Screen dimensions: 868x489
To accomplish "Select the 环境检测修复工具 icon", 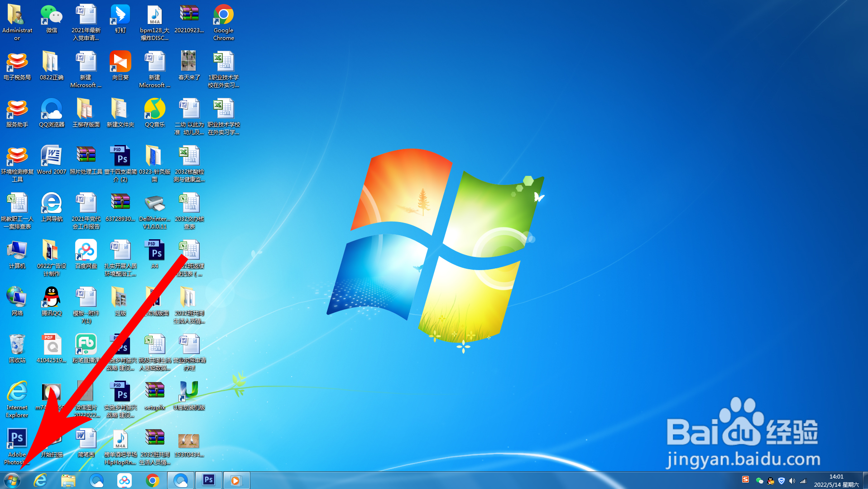I will [x=17, y=164].
